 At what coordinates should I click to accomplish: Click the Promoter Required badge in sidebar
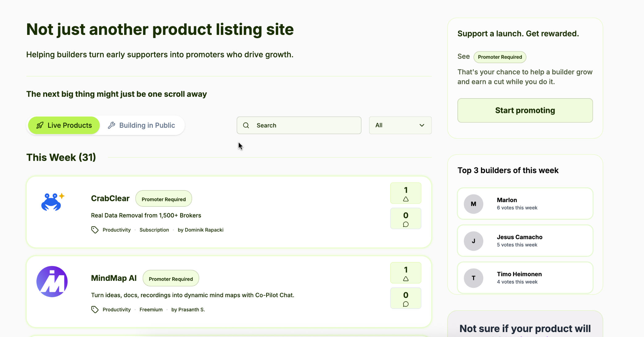pyautogui.click(x=500, y=57)
